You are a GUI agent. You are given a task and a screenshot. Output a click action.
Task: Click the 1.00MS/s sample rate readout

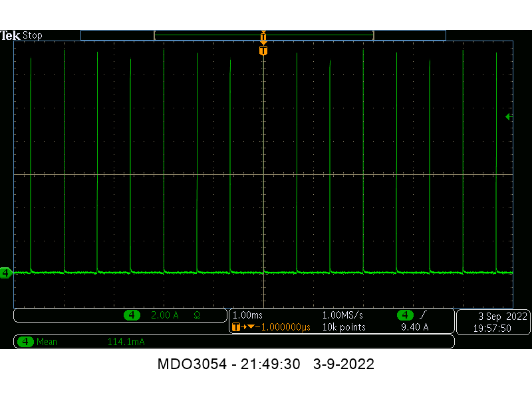344,315
